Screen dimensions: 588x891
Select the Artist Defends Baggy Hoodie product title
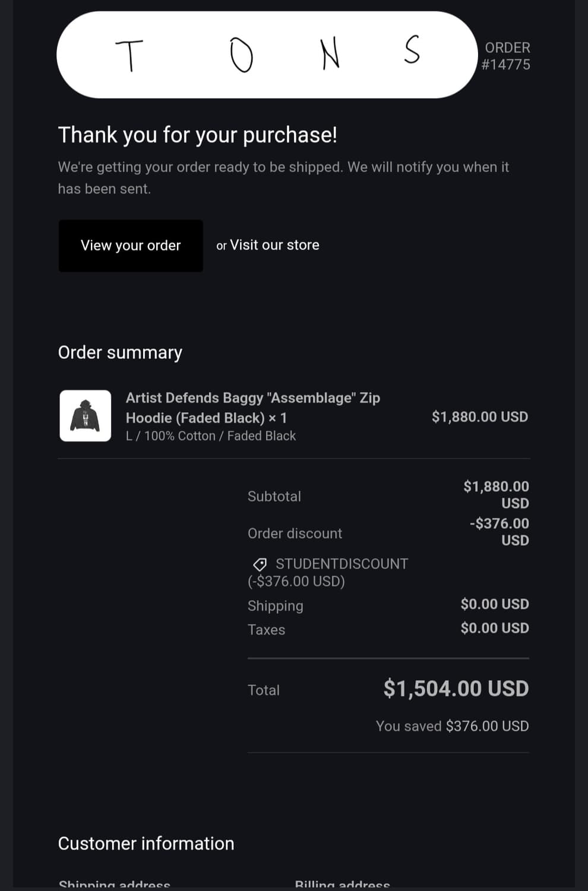tap(253, 407)
